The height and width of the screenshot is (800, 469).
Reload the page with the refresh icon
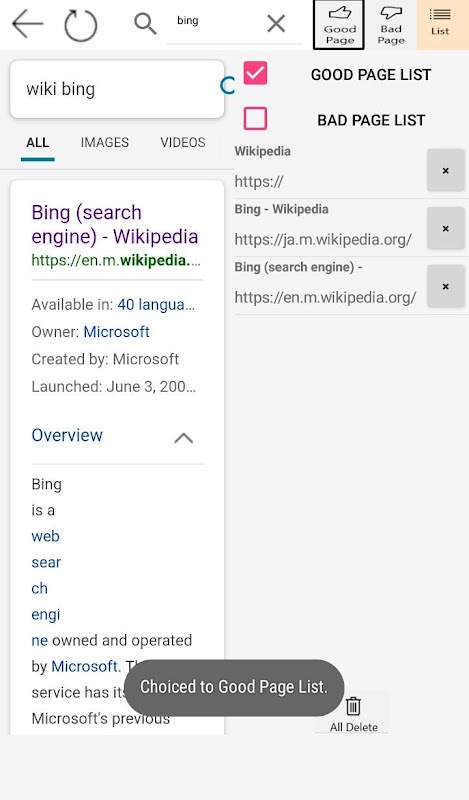click(81, 25)
